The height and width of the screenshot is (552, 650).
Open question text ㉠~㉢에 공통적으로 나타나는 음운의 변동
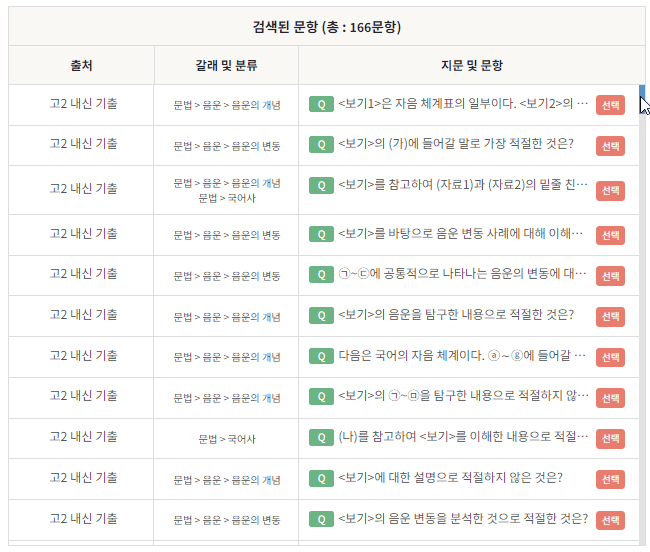point(463,274)
